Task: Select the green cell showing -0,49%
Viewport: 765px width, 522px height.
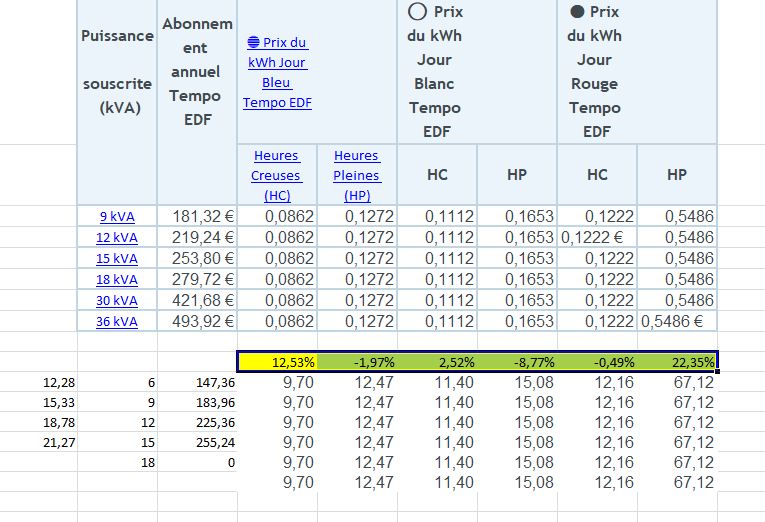Action: click(597, 362)
